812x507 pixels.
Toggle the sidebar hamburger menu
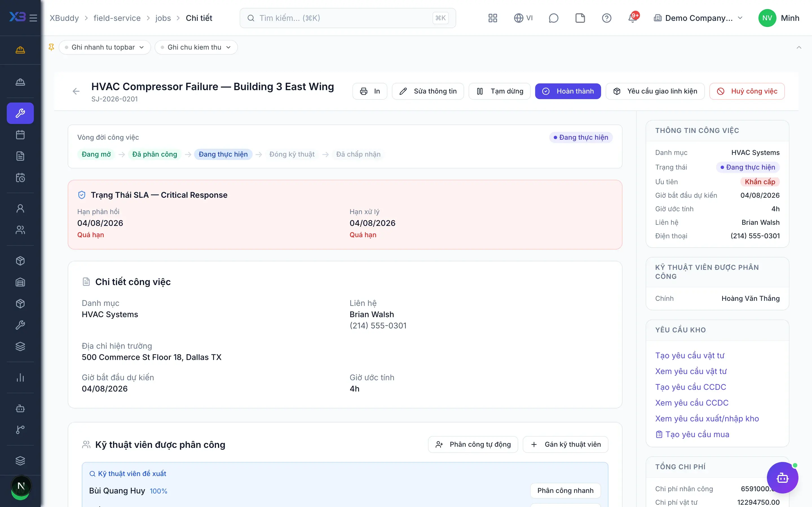(33, 18)
